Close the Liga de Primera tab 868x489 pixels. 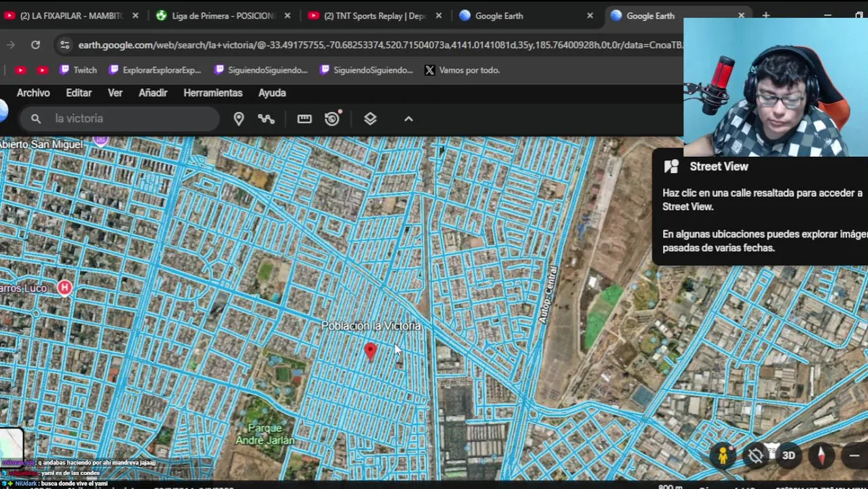[x=287, y=16]
